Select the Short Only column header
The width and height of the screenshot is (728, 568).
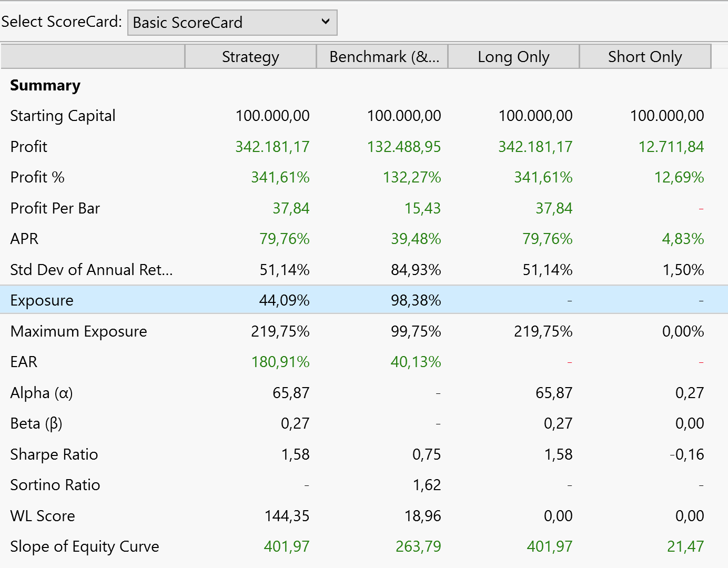[645, 57]
